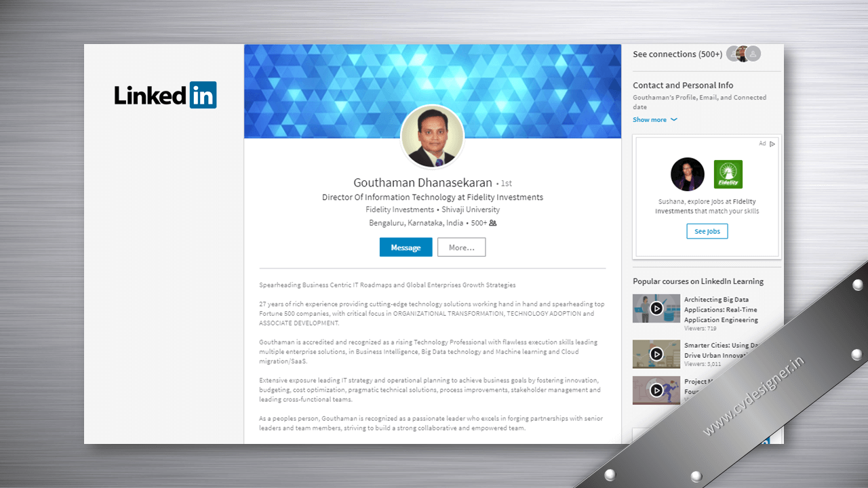This screenshot has height=488, width=868.
Task: Click Director Of Information Technology headline
Action: (433, 197)
